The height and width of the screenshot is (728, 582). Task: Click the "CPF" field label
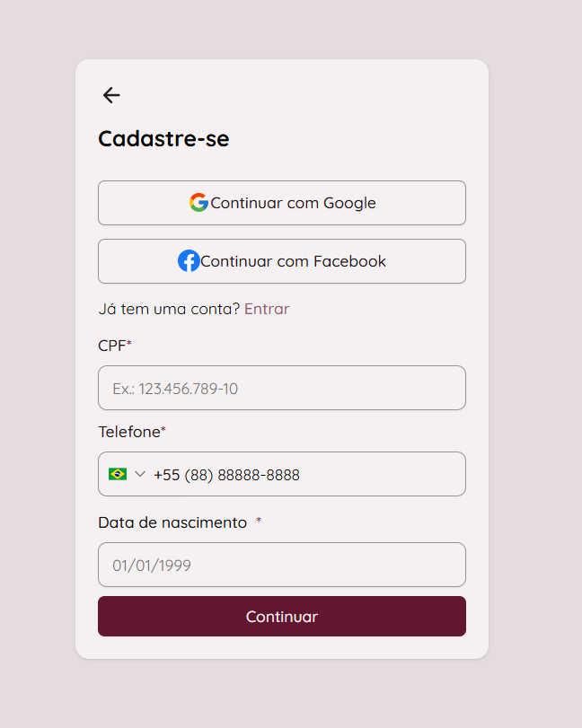(111, 346)
